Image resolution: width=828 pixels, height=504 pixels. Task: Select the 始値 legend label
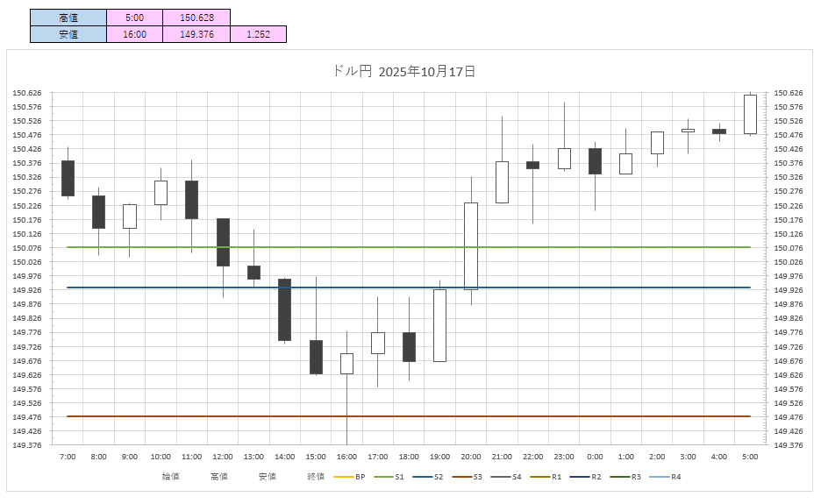point(170,477)
